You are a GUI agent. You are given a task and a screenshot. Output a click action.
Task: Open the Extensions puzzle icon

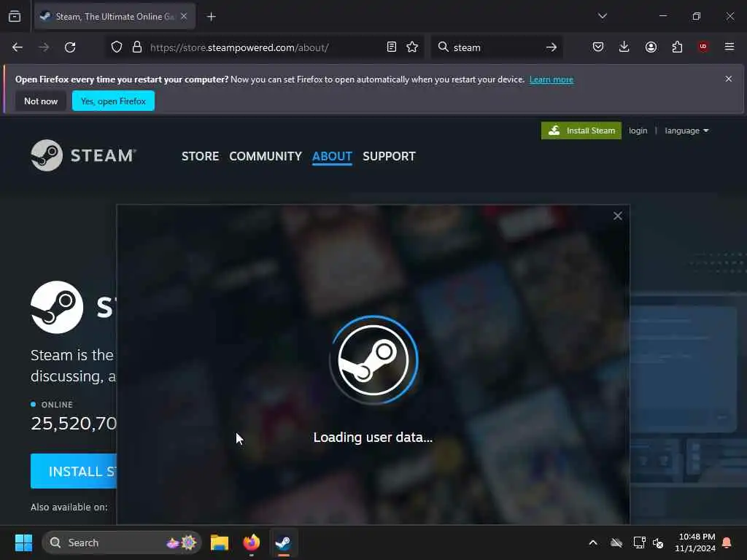point(677,47)
